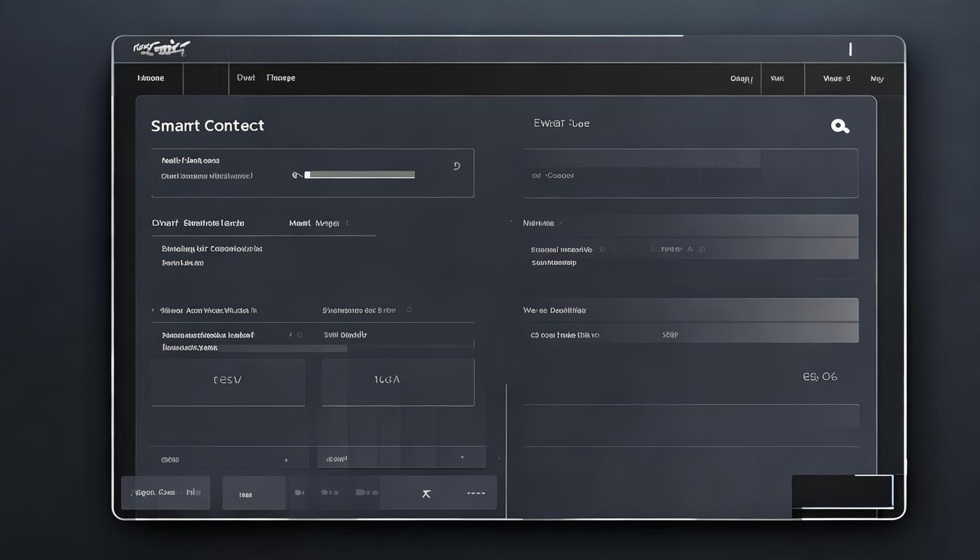This screenshot has width=980, height=560.
Task: Click the Smart Contect heading
Action: (x=207, y=125)
